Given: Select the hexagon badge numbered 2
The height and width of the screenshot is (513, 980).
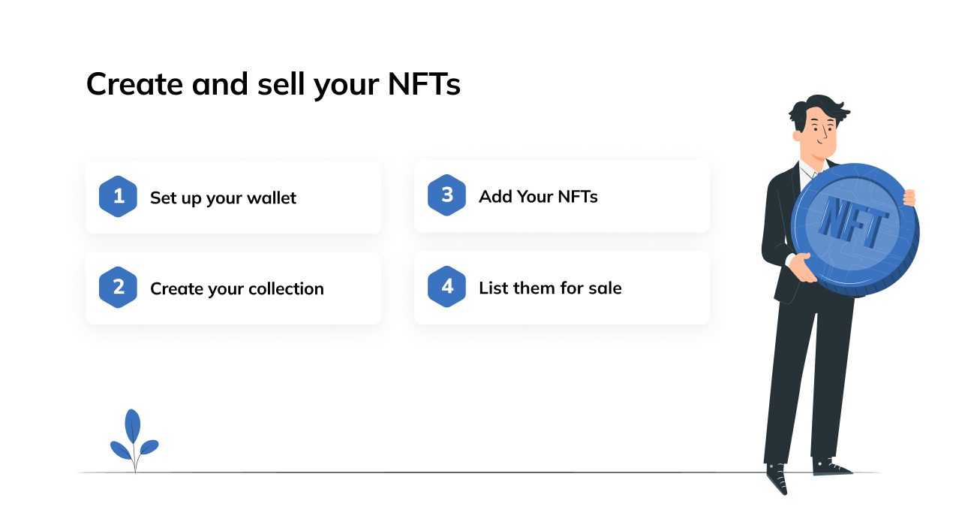Looking at the screenshot, I should tap(118, 288).
